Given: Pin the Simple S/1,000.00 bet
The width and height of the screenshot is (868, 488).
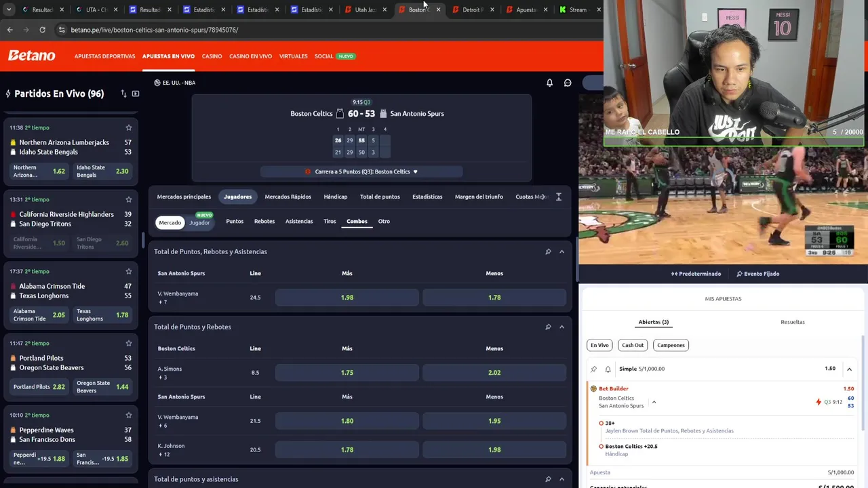Looking at the screenshot, I should (x=594, y=369).
